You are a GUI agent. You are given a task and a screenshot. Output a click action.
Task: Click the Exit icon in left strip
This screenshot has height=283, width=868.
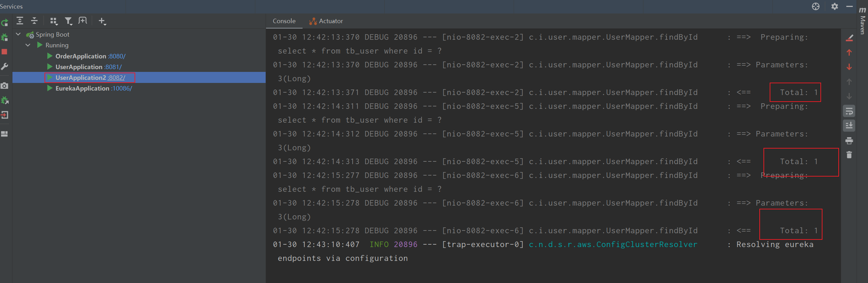pyautogui.click(x=4, y=115)
